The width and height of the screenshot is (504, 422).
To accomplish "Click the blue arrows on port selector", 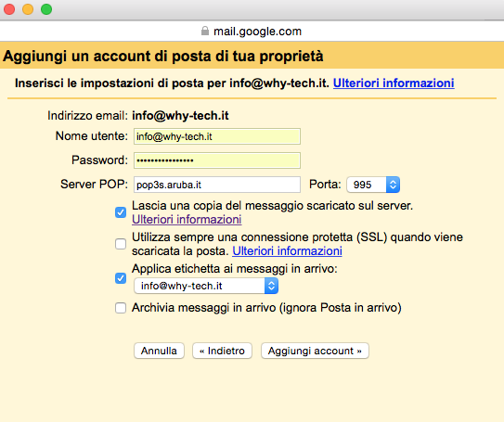I will pos(393,185).
